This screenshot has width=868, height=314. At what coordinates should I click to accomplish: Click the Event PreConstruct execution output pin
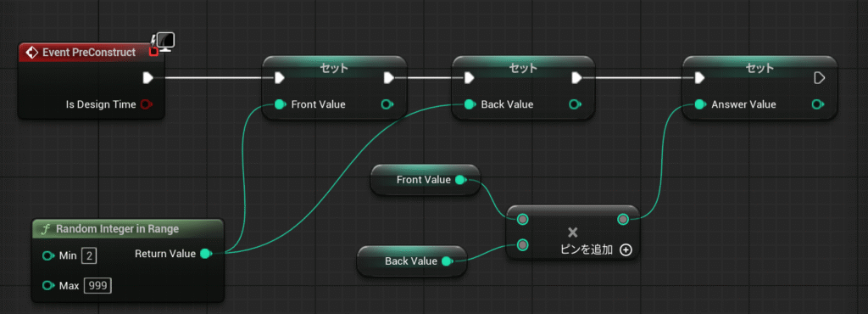pyautogui.click(x=147, y=78)
